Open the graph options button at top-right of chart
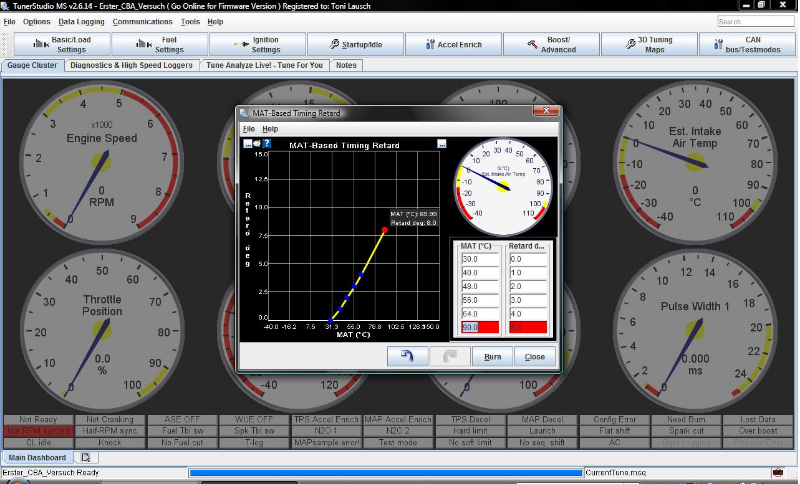The width and height of the screenshot is (800, 484). (441, 144)
